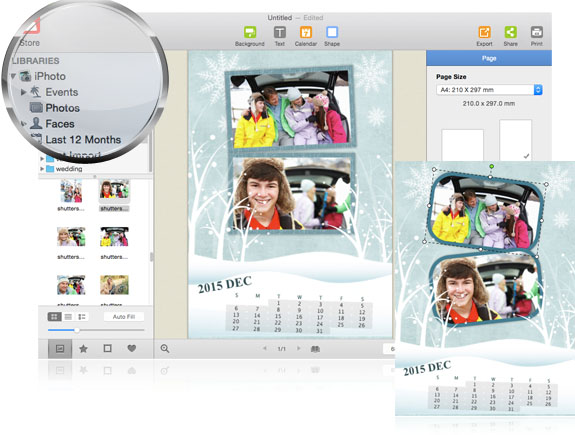Screen dimensions: 575x435
Task: Select Events under iPhoto
Action: click(x=62, y=92)
